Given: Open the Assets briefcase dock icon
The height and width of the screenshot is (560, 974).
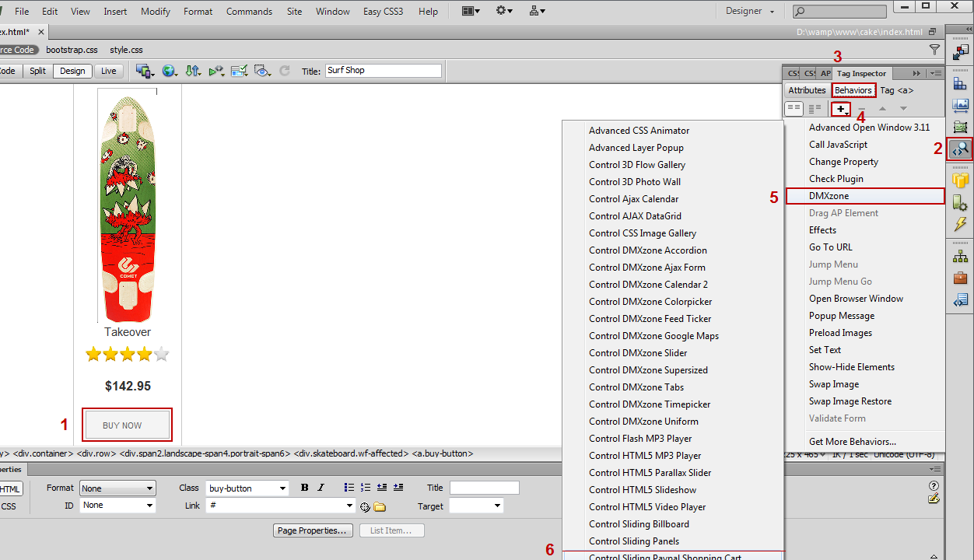Looking at the screenshot, I should point(960,278).
